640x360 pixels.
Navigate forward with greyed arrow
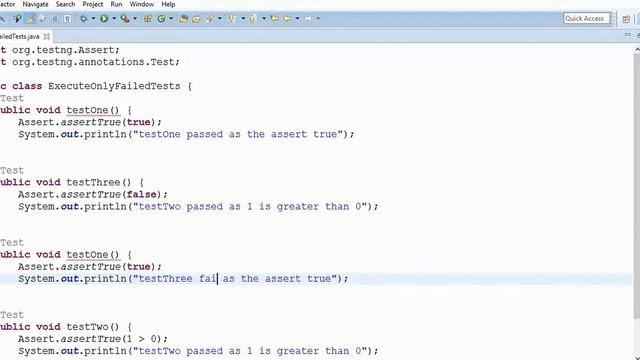pyautogui.click(x=308, y=18)
